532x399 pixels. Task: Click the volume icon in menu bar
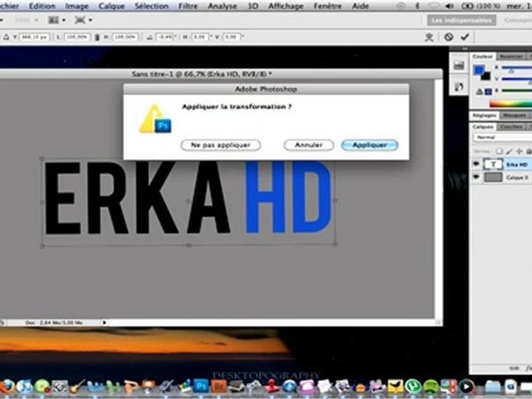(x=450, y=6)
